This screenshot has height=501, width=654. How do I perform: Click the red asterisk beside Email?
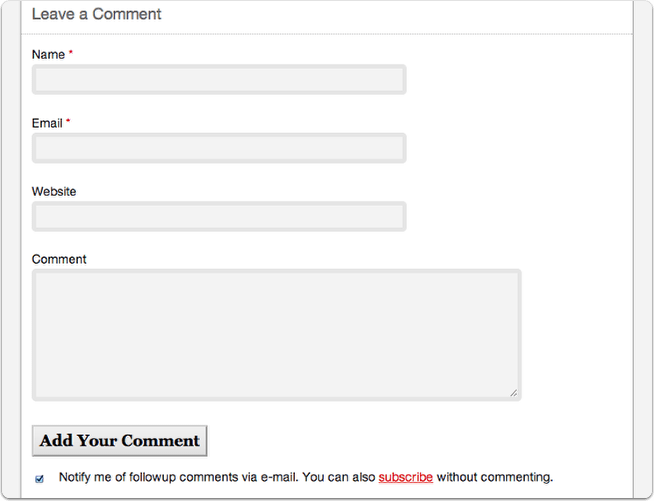click(x=69, y=122)
